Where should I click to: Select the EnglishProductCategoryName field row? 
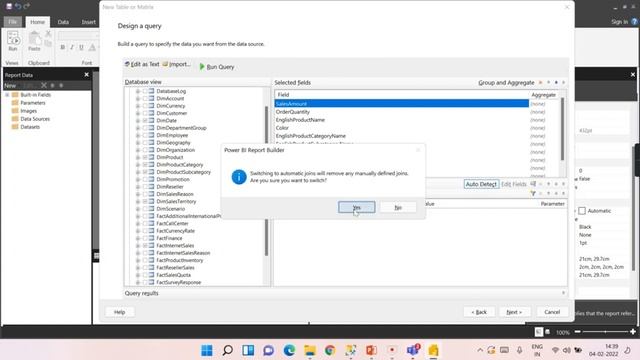pos(402,136)
